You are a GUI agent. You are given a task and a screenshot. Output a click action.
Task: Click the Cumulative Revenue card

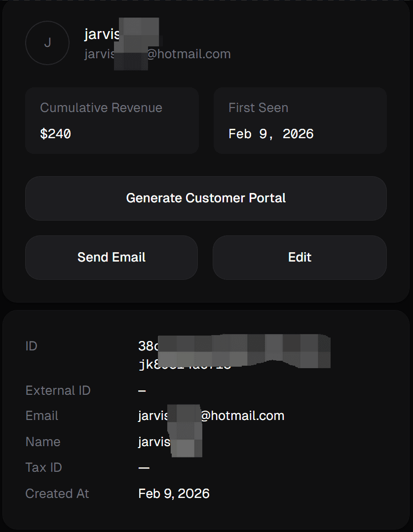(x=112, y=120)
